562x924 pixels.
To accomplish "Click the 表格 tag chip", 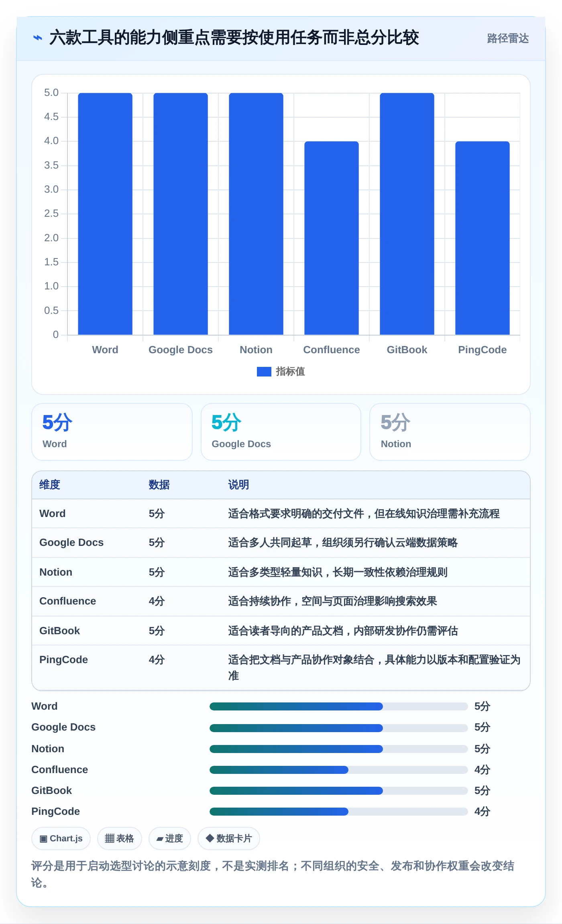I will pos(120,839).
